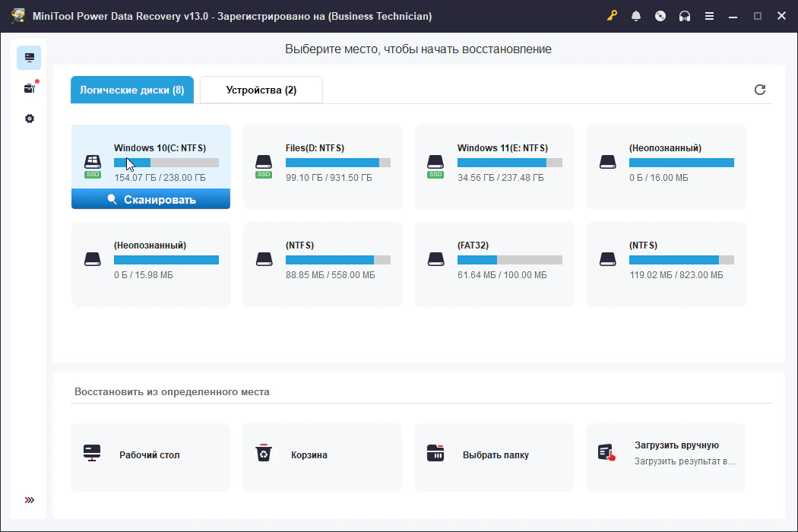Click the 34.56 ГБ / 237.48 ГБ text
The width and height of the screenshot is (798, 532).
pyautogui.click(x=501, y=178)
